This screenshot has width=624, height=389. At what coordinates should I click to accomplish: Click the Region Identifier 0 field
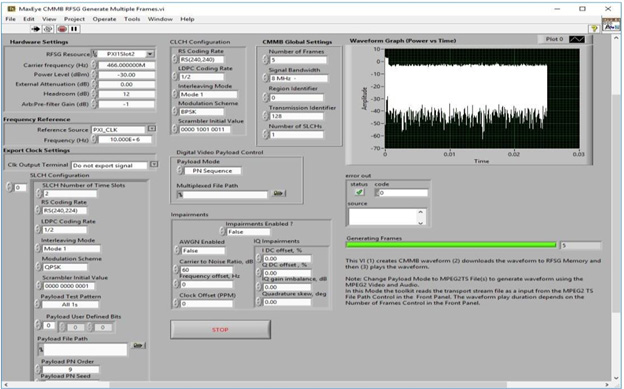(296, 98)
